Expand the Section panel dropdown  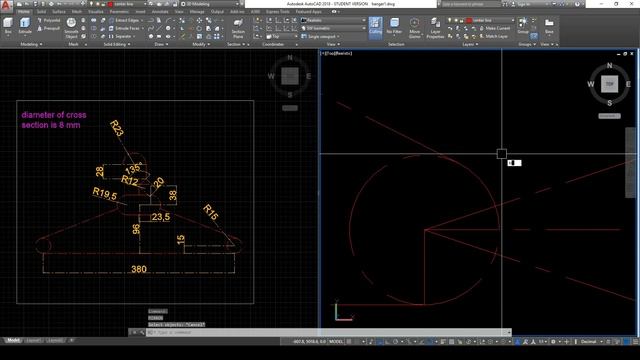coord(236,44)
